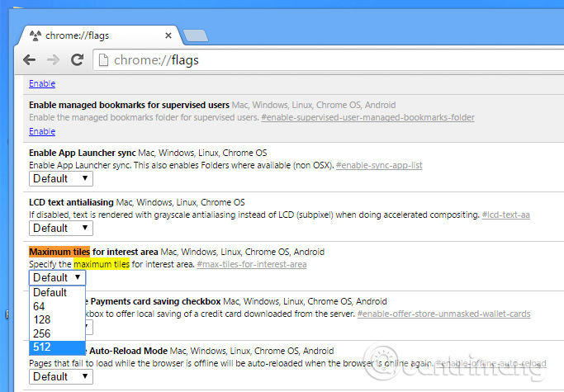Image resolution: width=564 pixels, height=392 pixels.
Task: Click the 'Auto-Reload Mode' heading
Action: click(129, 351)
